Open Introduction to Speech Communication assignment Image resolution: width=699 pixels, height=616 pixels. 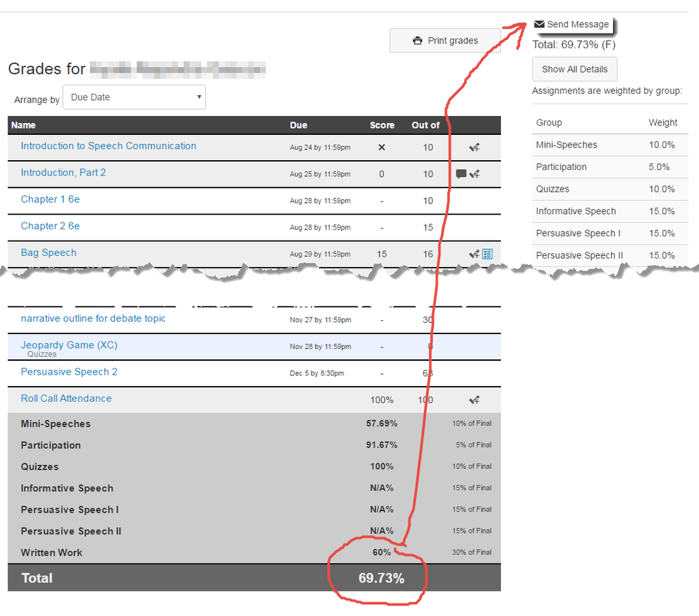[x=108, y=146]
